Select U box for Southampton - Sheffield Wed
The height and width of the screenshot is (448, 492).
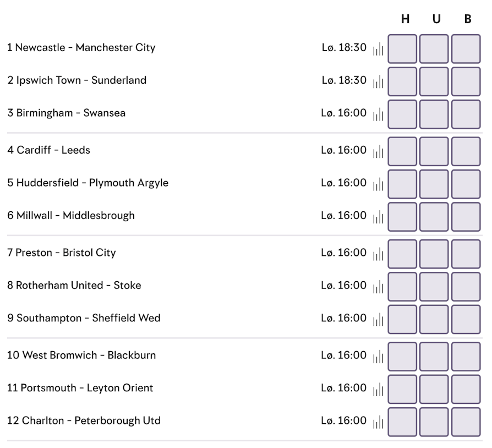[434, 319]
